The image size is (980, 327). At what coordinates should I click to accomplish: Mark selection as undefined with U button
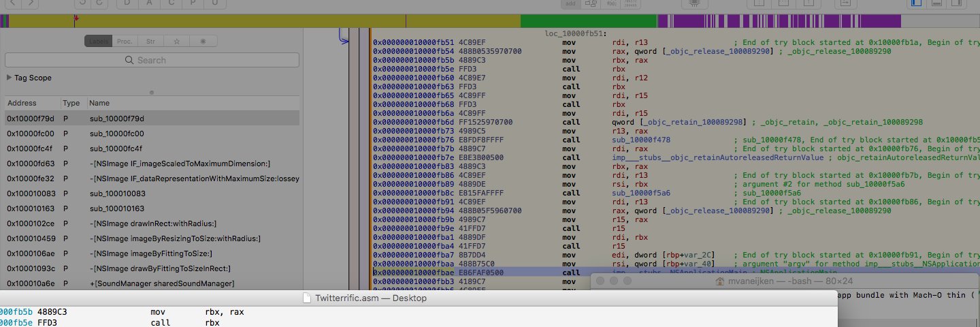pyautogui.click(x=215, y=3)
